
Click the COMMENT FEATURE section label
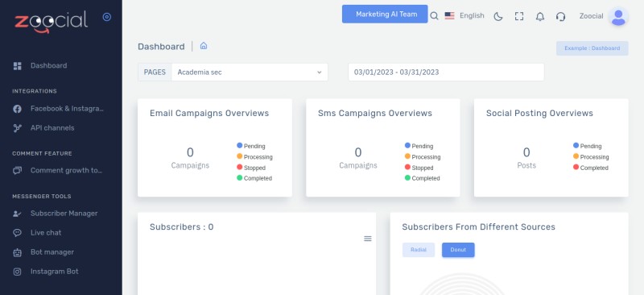coord(42,153)
